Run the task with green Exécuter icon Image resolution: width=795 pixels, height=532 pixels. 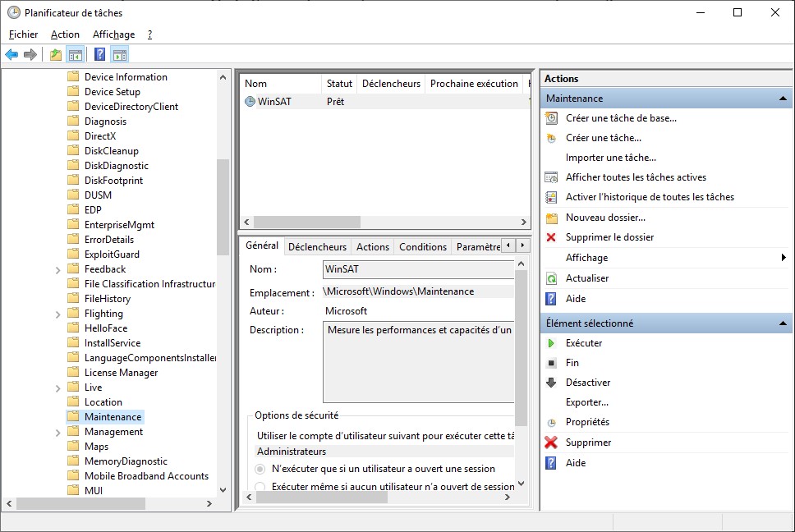[551, 343]
